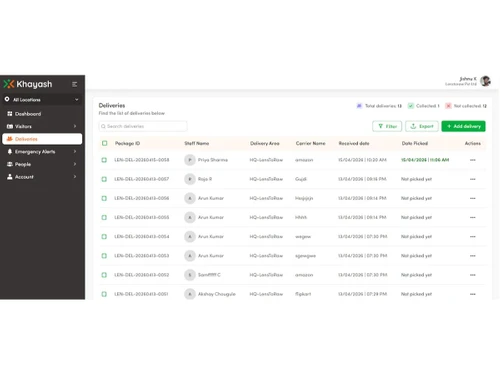Click the Dashboard grid icon

(10, 114)
